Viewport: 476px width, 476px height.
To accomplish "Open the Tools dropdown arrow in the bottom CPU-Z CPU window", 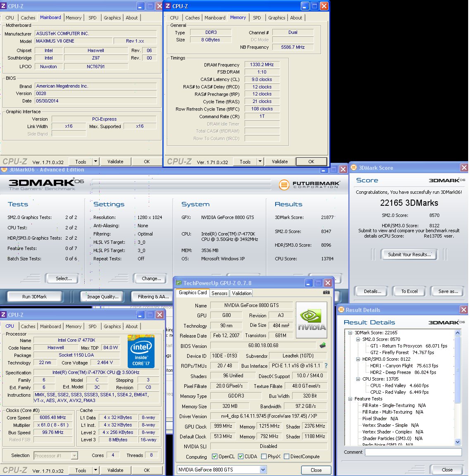I will coord(95,470).
